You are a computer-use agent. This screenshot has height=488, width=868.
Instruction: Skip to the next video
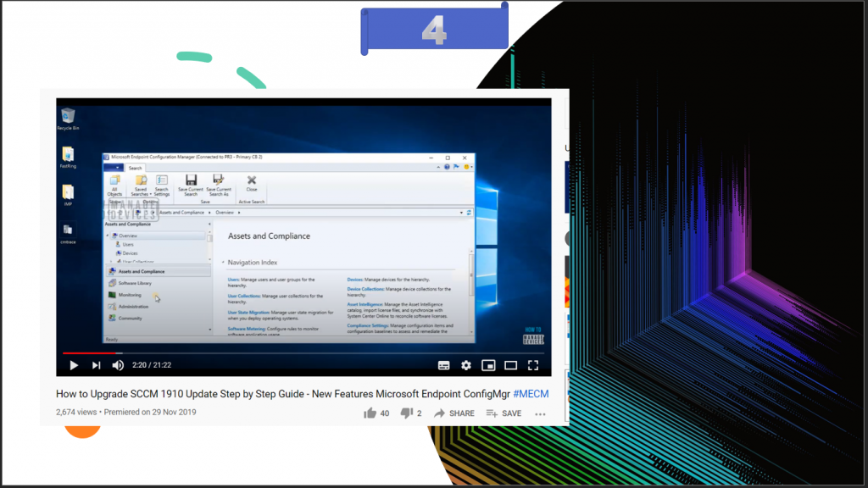click(97, 365)
